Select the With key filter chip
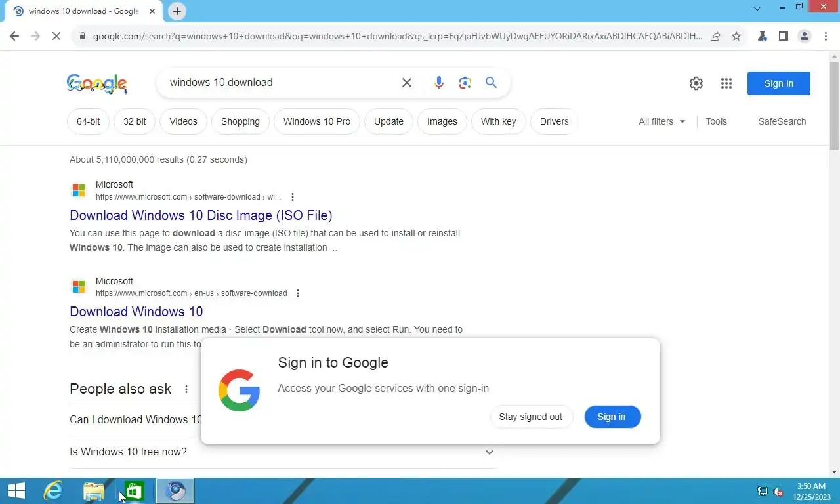This screenshot has width=840, height=504. [x=499, y=121]
